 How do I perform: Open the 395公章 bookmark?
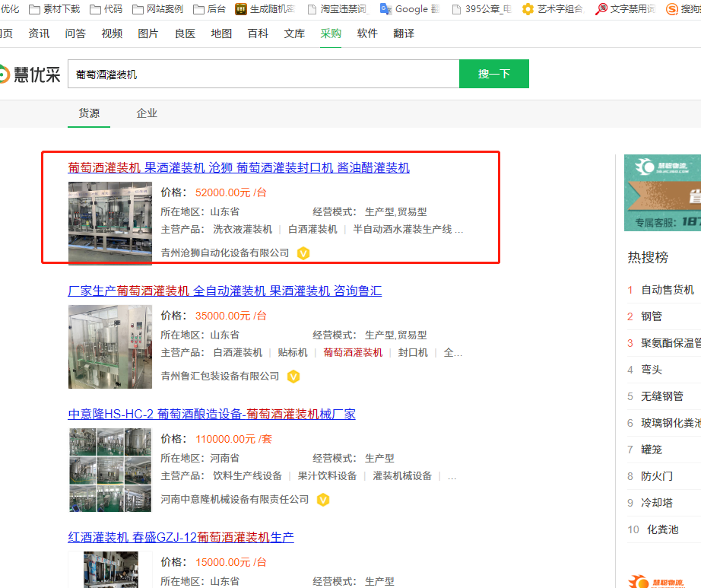tap(481, 9)
